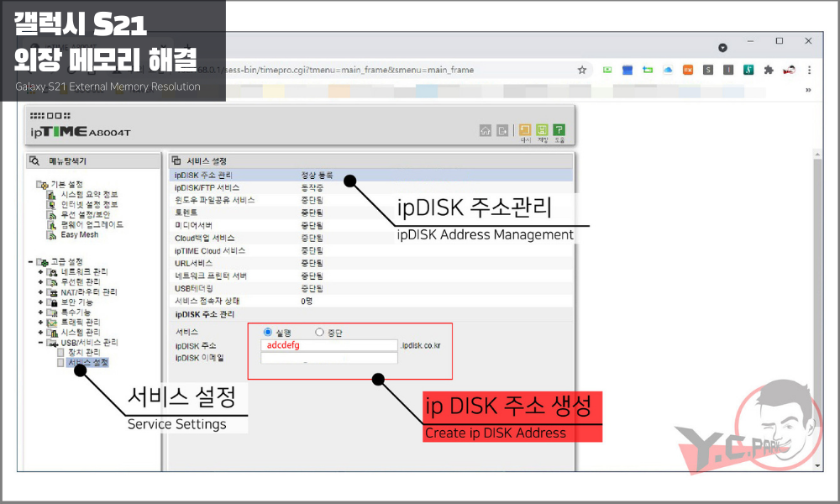Screen dimensions: 840x504
Task: Select the 실행 radio button
Action: (268, 332)
